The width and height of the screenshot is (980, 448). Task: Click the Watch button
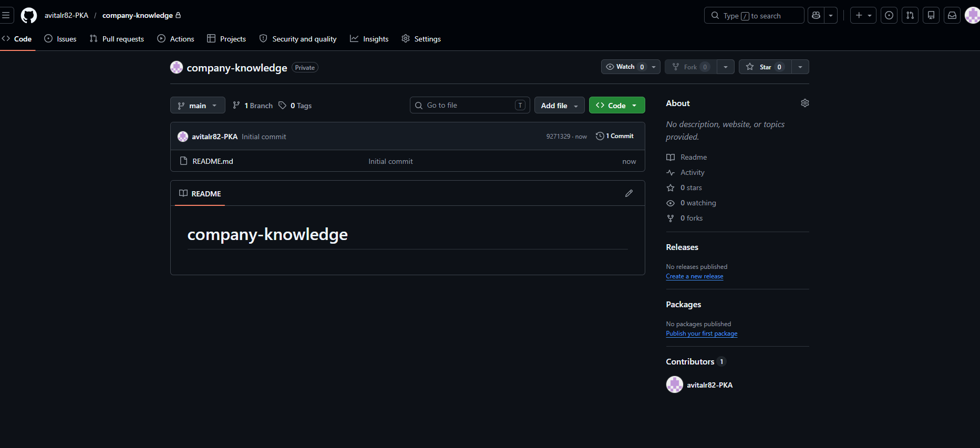(x=624, y=67)
